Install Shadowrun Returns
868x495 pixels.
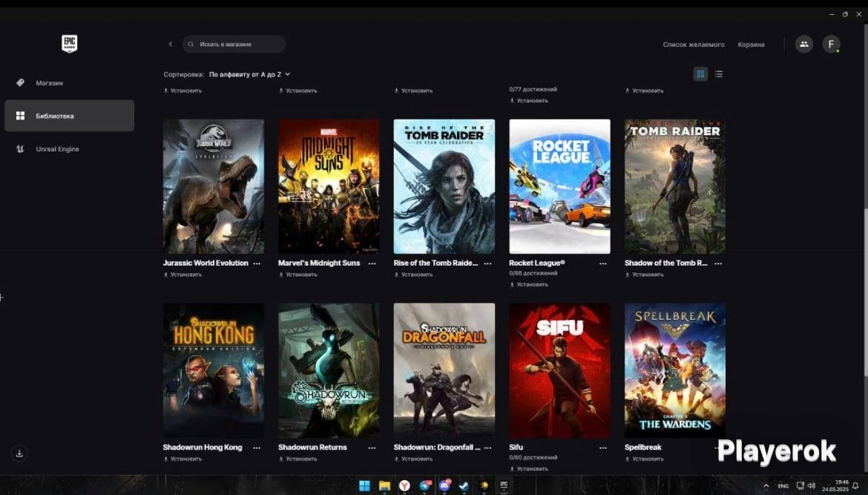(297, 459)
